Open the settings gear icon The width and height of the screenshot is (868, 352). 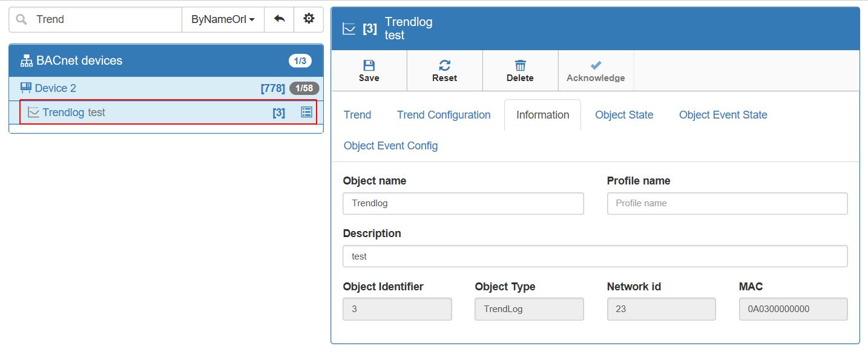[309, 19]
